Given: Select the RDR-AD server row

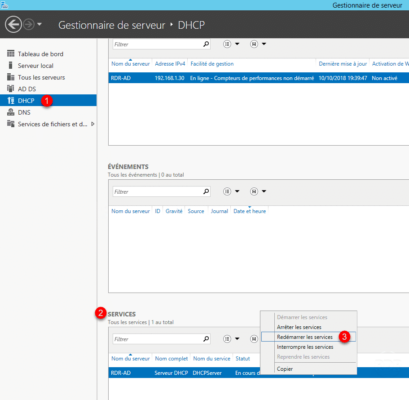Looking at the screenshot, I should pos(259,78).
